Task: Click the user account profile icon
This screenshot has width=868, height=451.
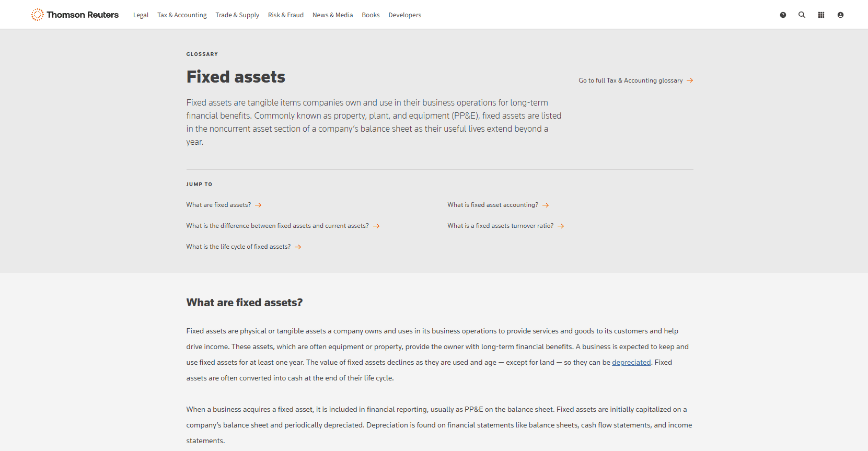Action: click(x=840, y=15)
